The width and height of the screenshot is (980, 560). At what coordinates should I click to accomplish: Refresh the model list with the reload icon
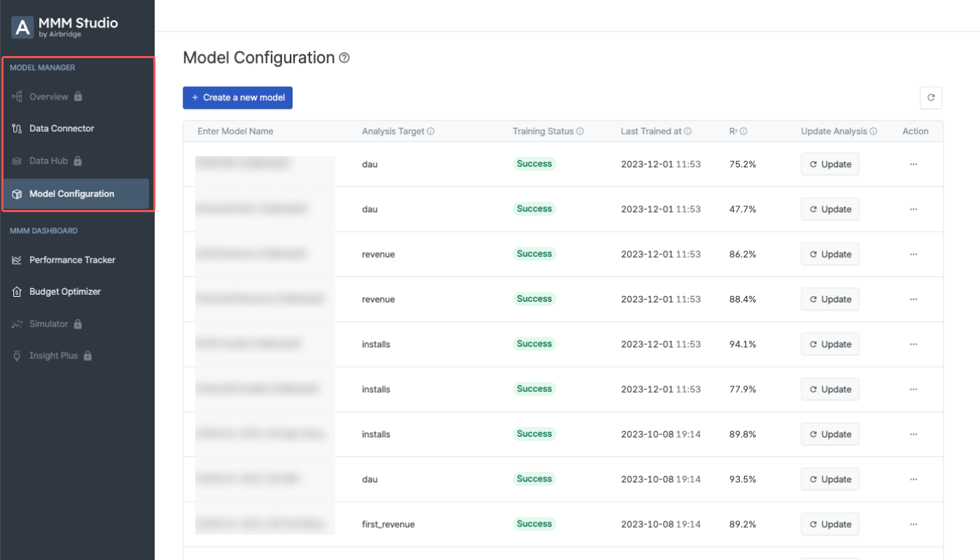pos(931,98)
